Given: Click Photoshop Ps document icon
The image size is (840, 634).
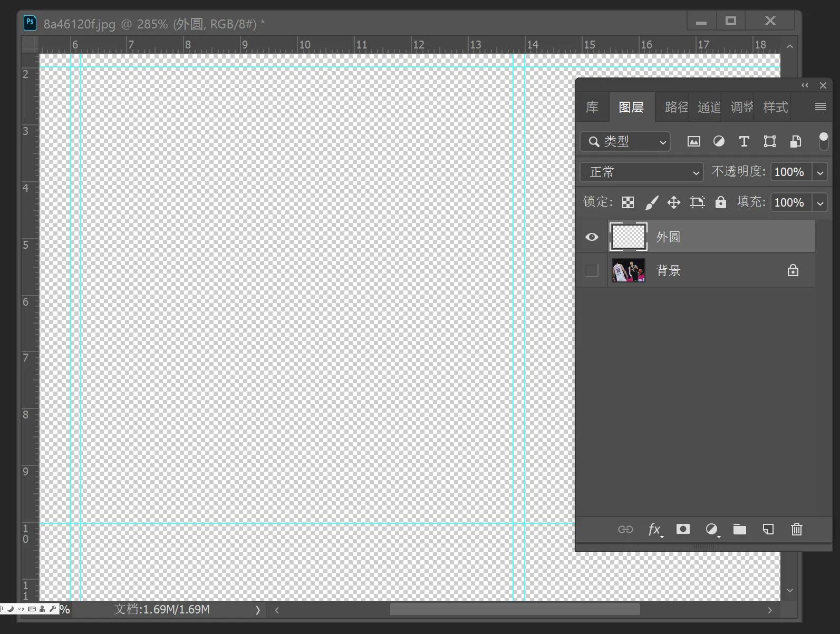Looking at the screenshot, I should tap(30, 23).
